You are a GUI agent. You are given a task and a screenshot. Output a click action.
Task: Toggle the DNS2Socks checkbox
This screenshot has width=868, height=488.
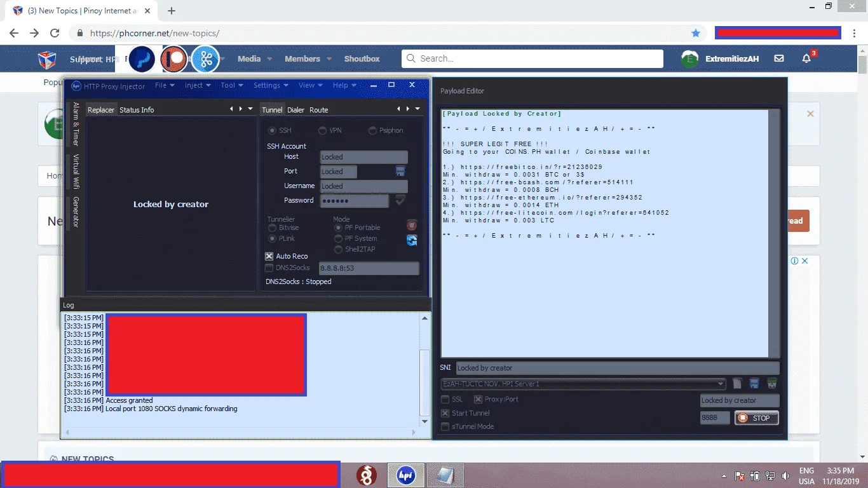click(x=269, y=268)
